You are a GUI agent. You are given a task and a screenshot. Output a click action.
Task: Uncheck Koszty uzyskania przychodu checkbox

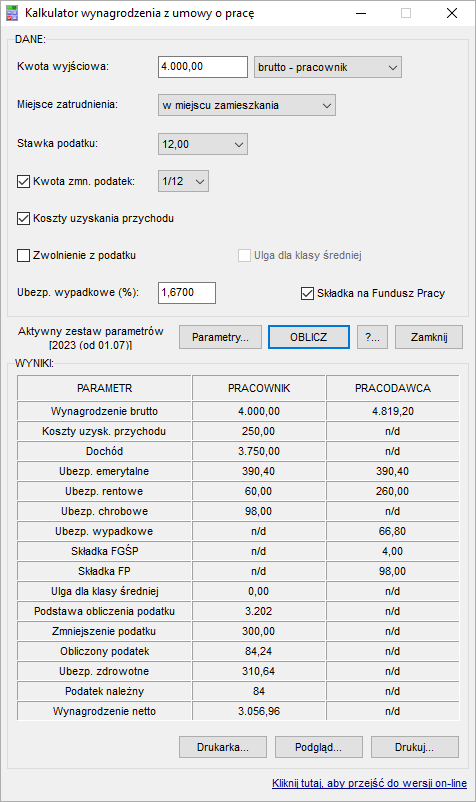[x=24, y=218]
